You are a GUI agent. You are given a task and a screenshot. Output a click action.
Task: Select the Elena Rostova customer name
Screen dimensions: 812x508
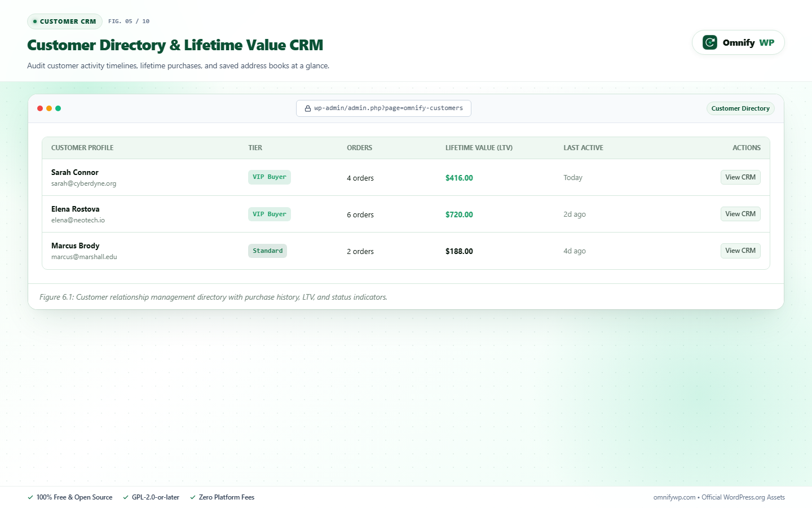tap(76, 209)
